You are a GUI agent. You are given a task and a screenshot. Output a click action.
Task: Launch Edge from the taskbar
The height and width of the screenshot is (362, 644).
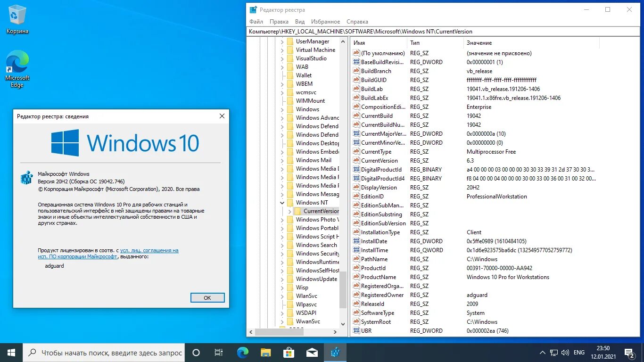pyautogui.click(x=242, y=353)
